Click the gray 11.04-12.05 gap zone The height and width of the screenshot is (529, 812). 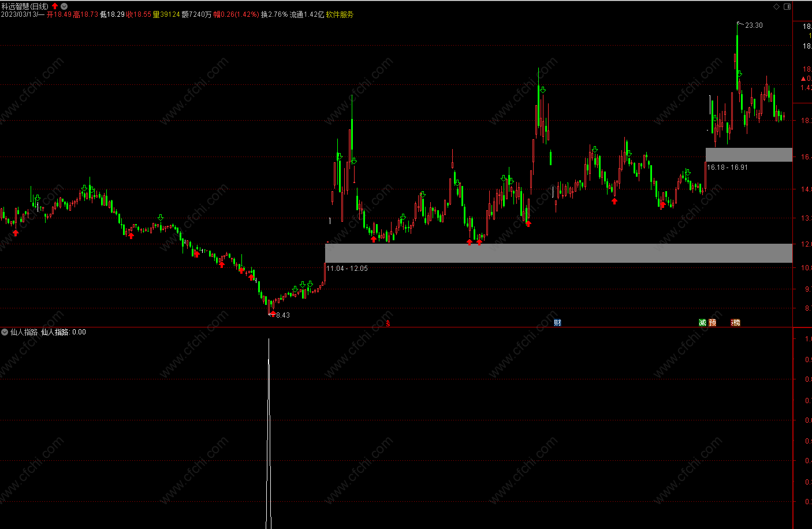coord(558,253)
